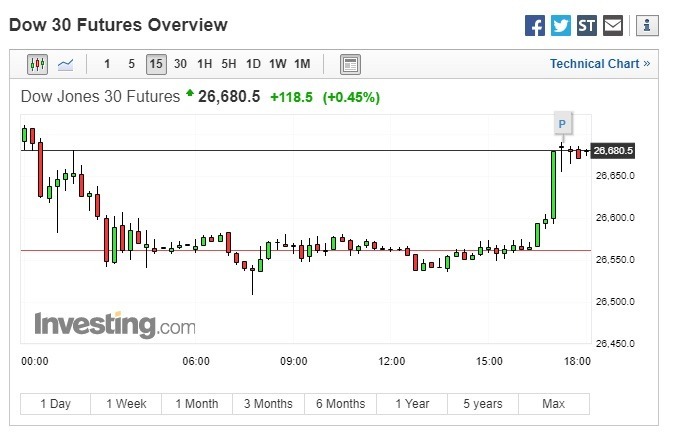Click the (+0.45%) percent change
The height and width of the screenshot is (442, 675).
click(x=351, y=97)
